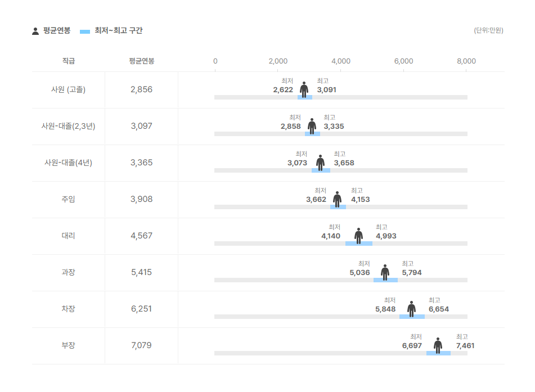The width and height of the screenshot is (535, 392).
Task: Click the blue 최저~최고 구간 legend swatch
Action: click(85, 31)
